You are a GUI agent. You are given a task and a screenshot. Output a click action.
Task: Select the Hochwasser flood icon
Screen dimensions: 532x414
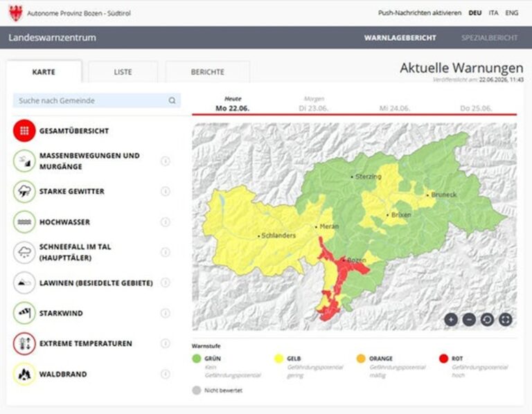point(24,222)
